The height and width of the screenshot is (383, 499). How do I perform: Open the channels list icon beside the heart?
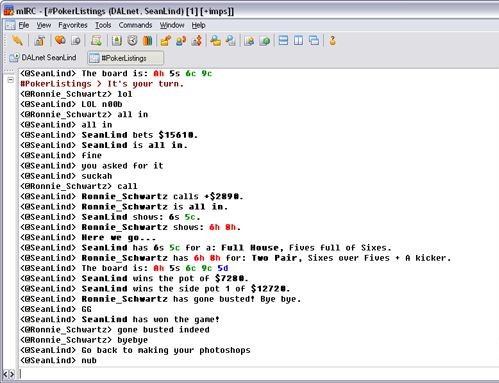click(76, 41)
